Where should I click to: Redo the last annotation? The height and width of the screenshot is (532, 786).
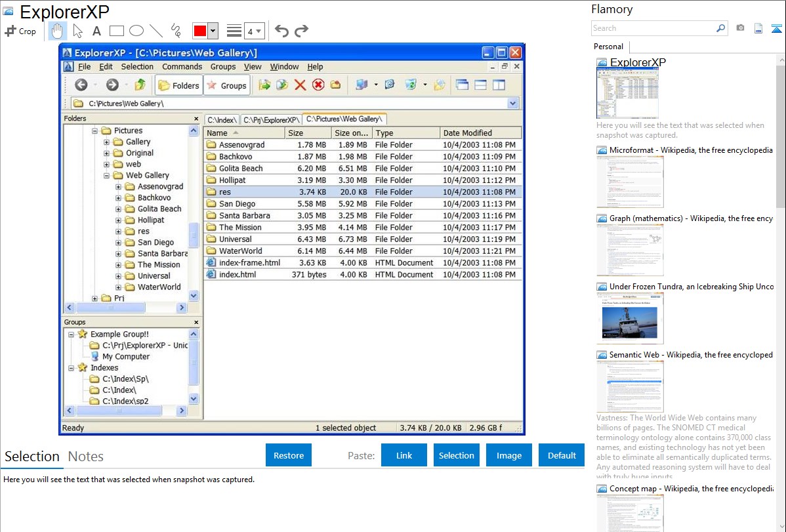(301, 31)
